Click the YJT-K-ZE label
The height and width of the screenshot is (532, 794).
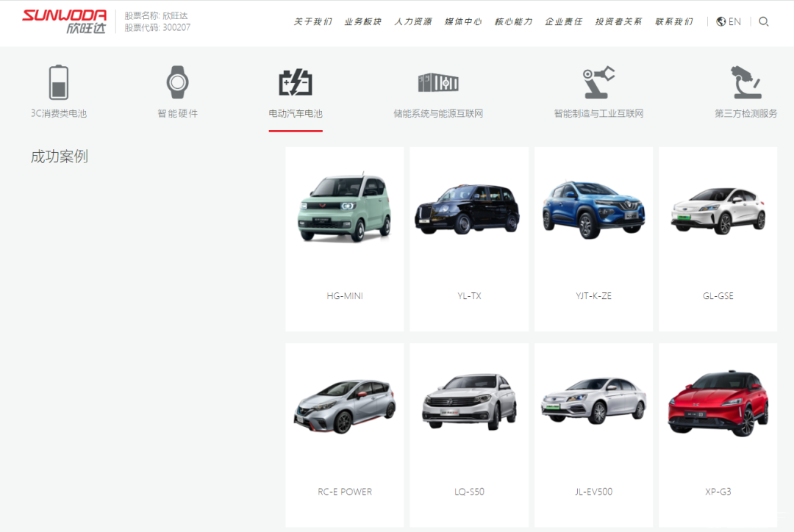point(593,296)
